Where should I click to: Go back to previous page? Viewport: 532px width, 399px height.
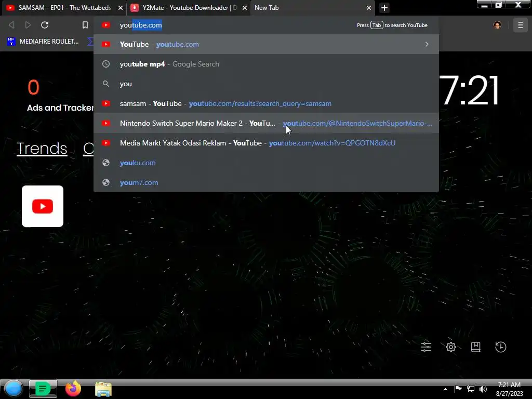click(11, 25)
